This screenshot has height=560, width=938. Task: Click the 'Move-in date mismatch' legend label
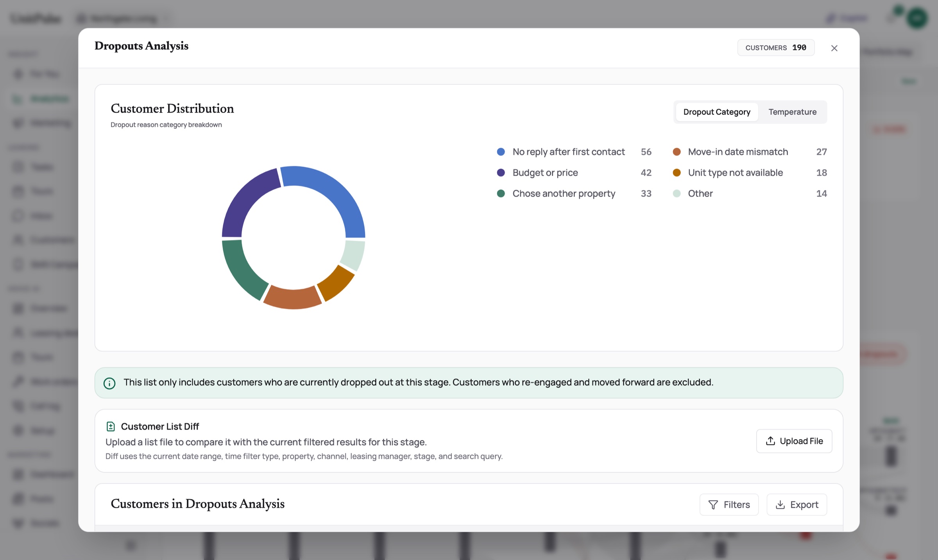[738, 152]
